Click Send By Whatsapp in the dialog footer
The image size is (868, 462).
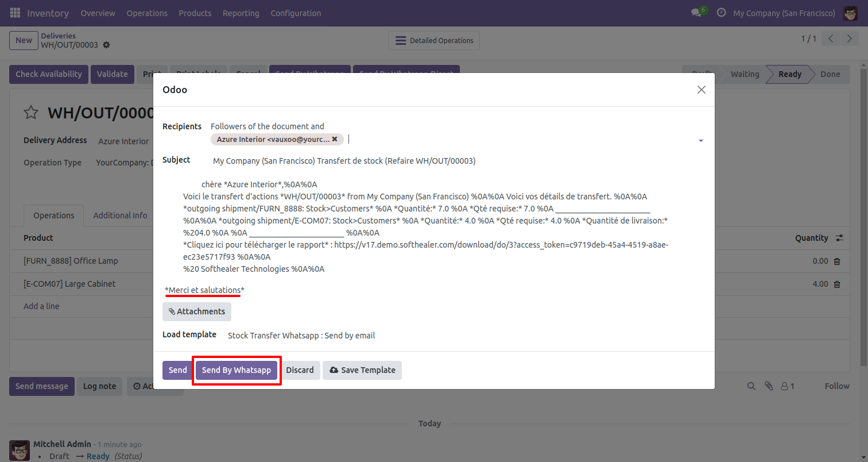tap(237, 370)
